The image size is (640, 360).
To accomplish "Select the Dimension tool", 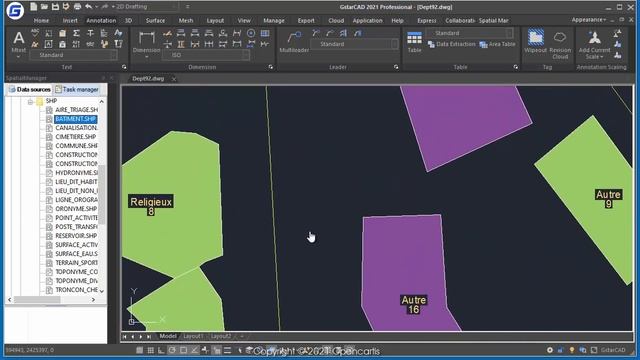I will [x=146, y=44].
